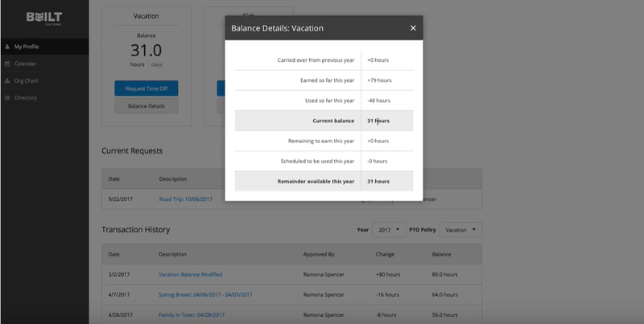The image size is (644, 324).
Task: Click the '64.0 hours' balance cell
Action: (445, 294)
